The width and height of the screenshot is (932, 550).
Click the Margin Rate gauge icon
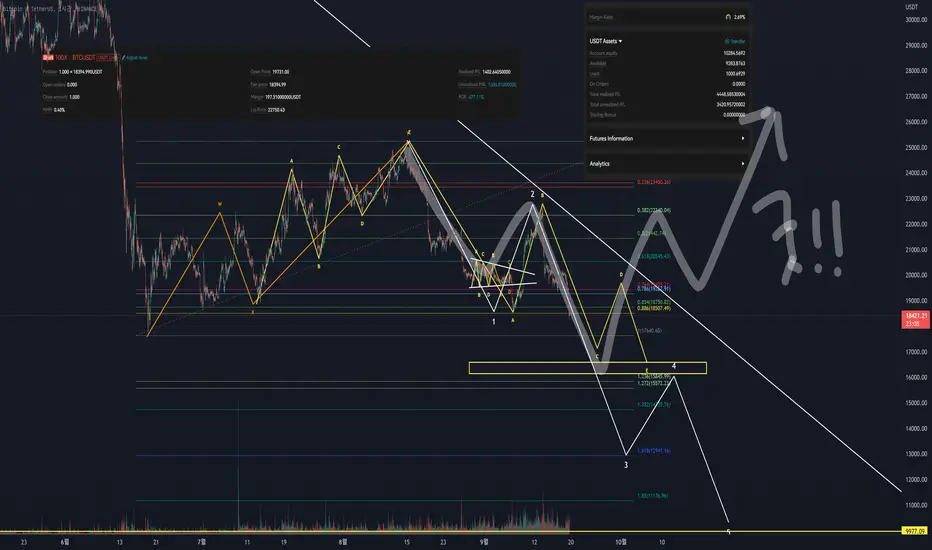(x=728, y=17)
